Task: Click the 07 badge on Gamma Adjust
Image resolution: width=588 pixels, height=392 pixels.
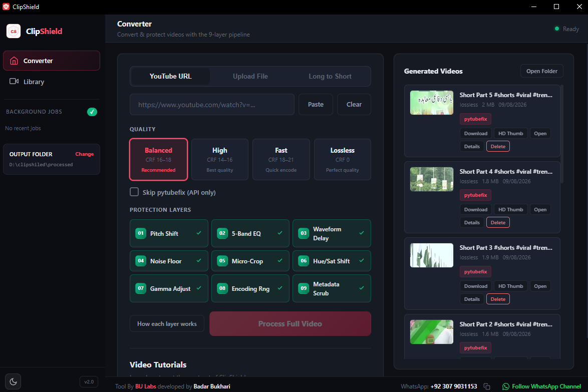Action: pyautogui.click(x=141, y=288)
